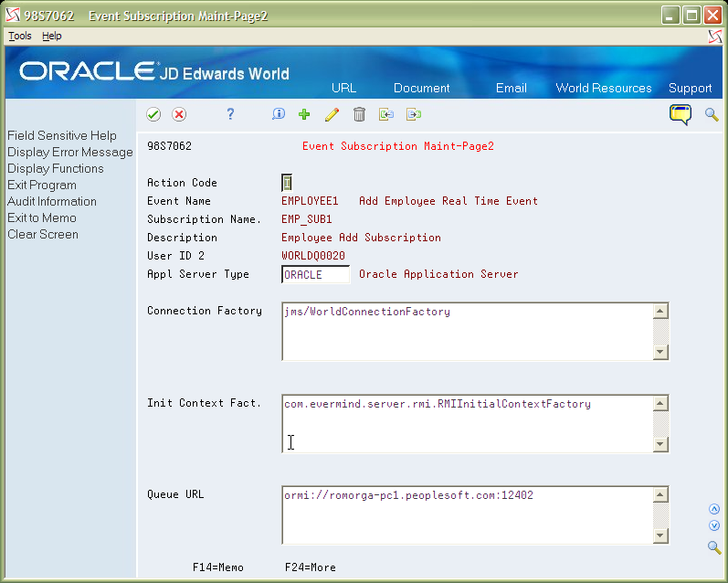
Task: Click Init Context Fact. scrollbar up arrow
Action: click(x=660, y=403)
